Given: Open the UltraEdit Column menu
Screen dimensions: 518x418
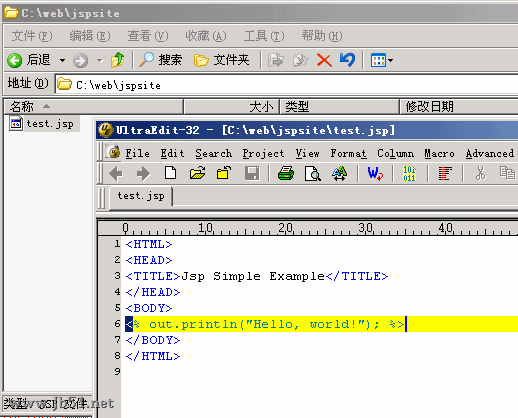Looking at the screenshot, I should click(x=395, y=153).
